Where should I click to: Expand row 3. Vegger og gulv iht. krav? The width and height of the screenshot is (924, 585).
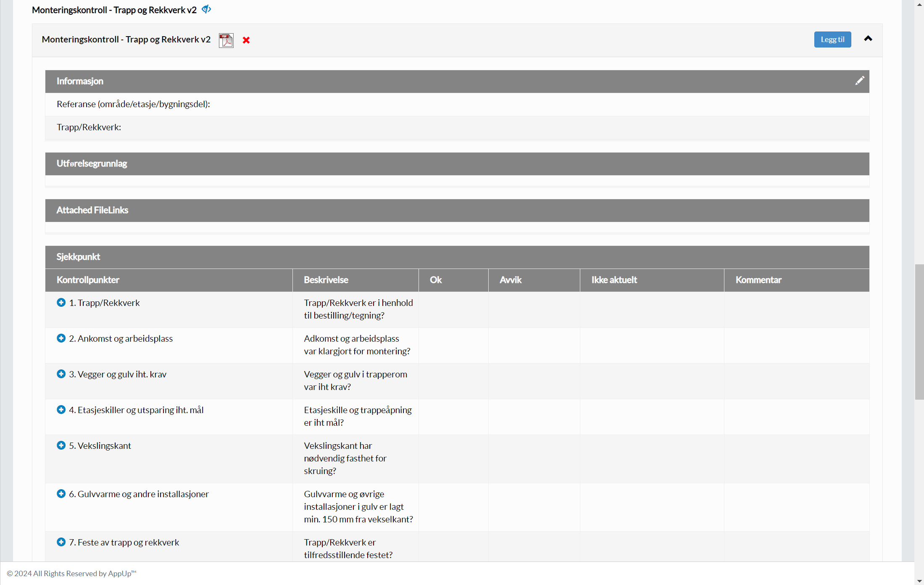(61, 374)
